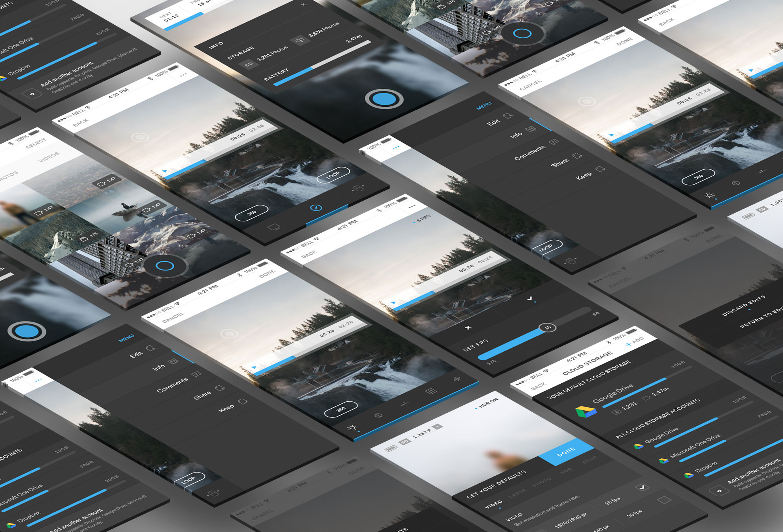
Task: Click the cloud upload storage icon
Action: (x=300, y=40)
